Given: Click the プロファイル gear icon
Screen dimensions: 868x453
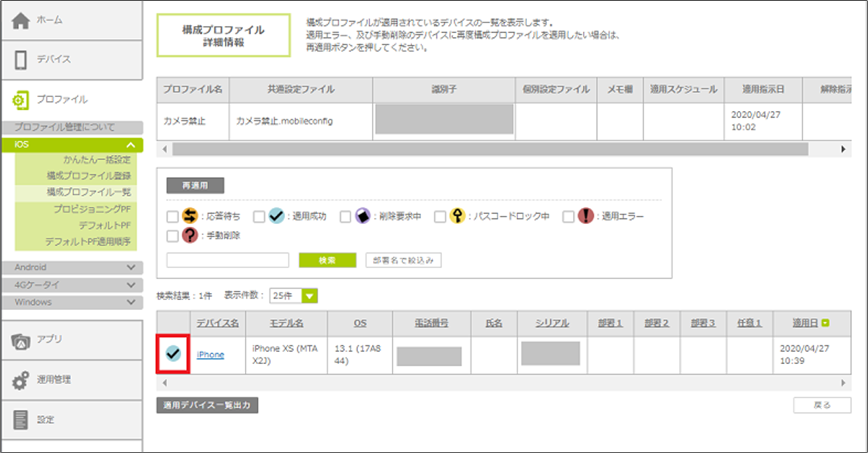Looking at the screenshot, I should [x=20, y=100].
